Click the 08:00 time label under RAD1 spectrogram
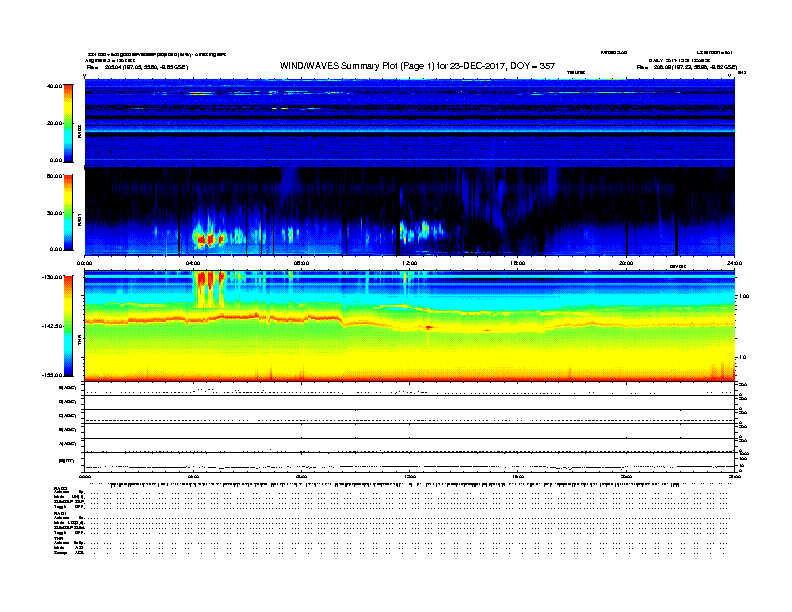Viewport: 792px width, 612px height. coord(301,263)
